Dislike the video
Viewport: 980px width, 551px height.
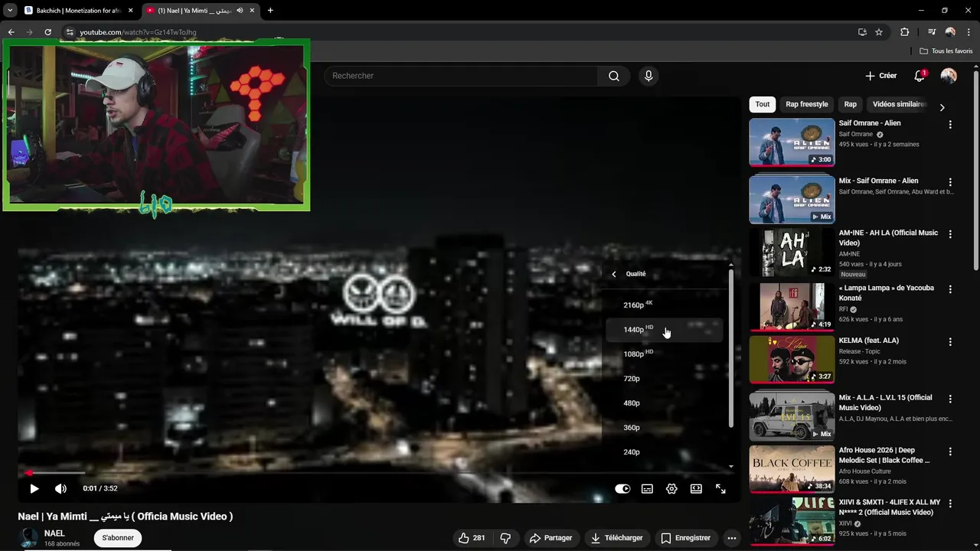click(505, 538)
